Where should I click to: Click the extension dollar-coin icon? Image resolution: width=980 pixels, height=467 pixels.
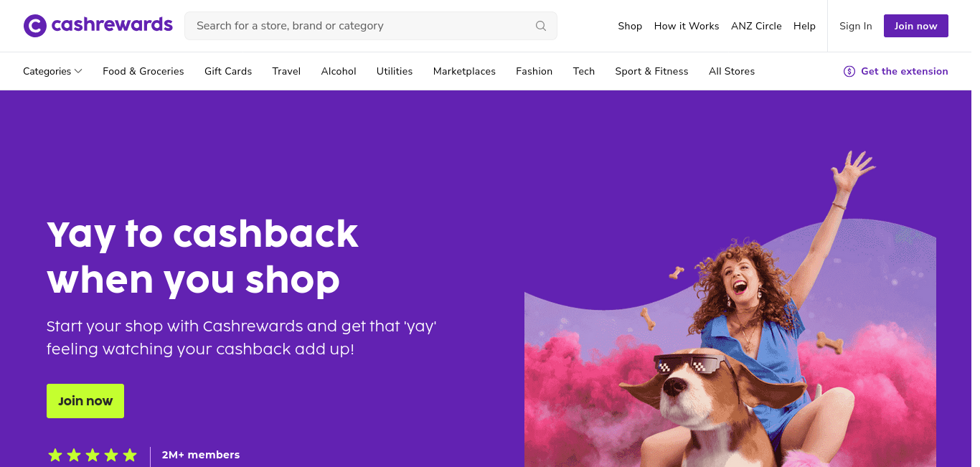[x=849, y=71]
